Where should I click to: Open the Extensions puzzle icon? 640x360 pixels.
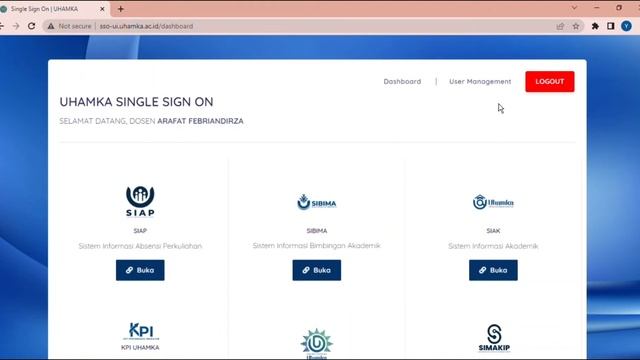coord(595,26)
